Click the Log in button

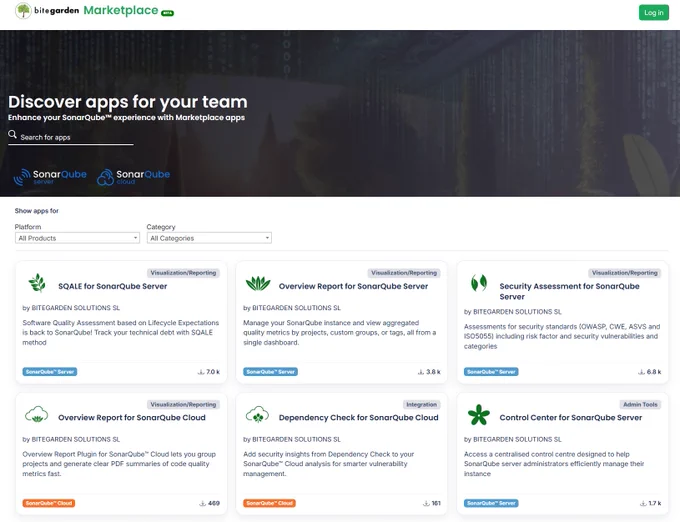point(654,13)
